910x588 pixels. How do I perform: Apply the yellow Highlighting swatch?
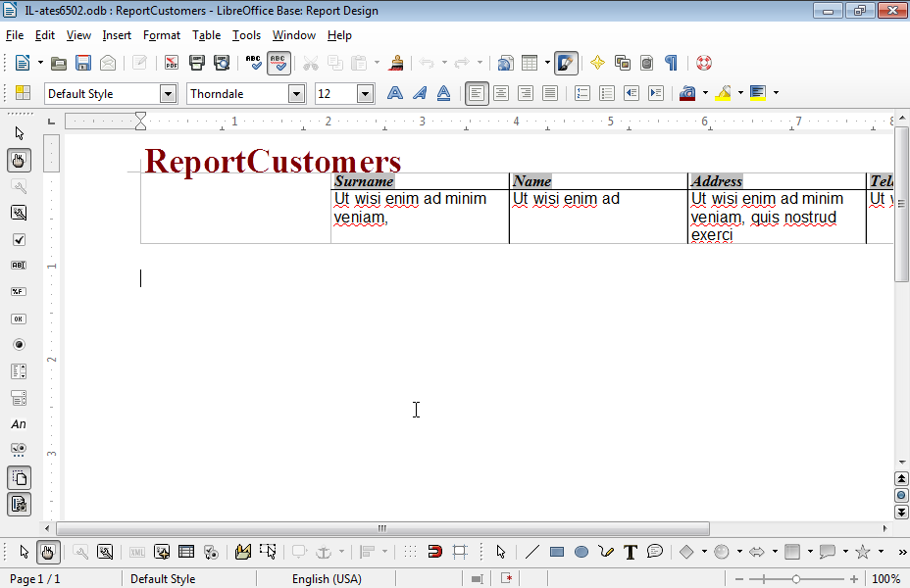723,93
